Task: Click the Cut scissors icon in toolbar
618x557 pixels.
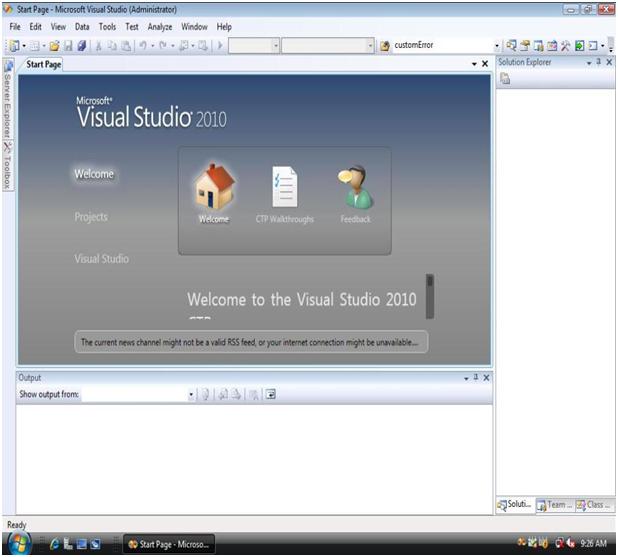Action: [x=100, y=45]
